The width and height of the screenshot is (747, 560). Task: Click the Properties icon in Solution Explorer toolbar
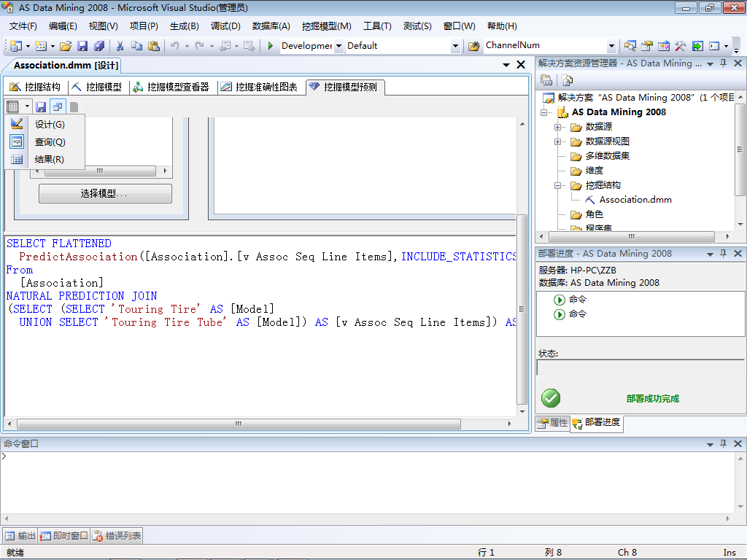point(546,80)
